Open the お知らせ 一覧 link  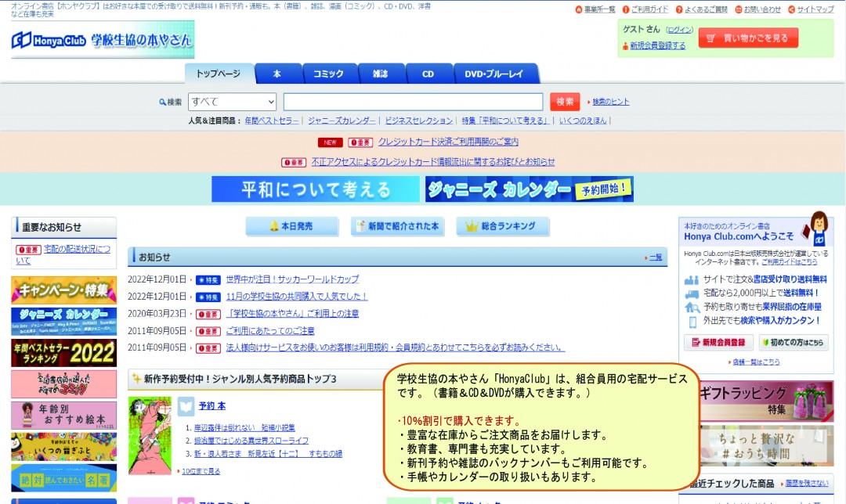click(656, 257)
